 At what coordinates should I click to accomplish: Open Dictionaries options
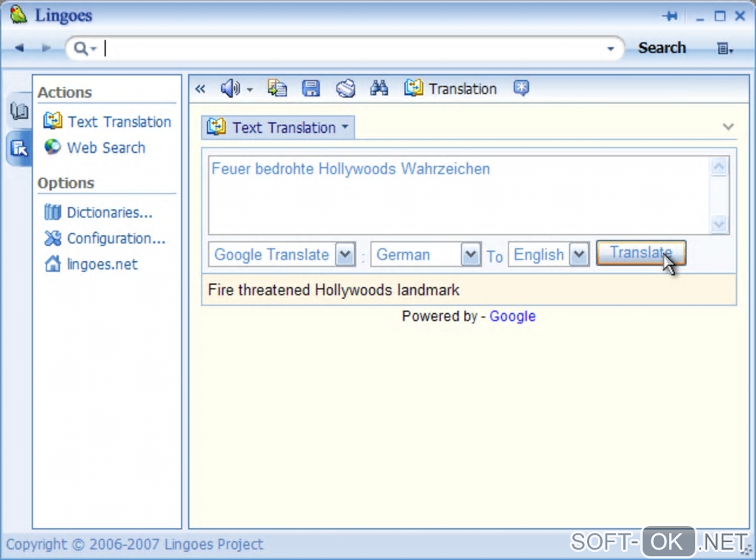(x=98, y=212)
